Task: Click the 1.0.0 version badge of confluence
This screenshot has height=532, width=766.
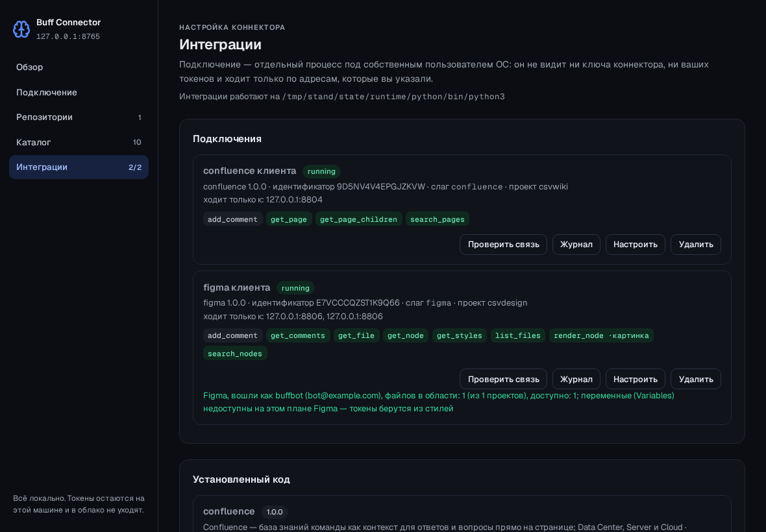Action: click(275, 512)
